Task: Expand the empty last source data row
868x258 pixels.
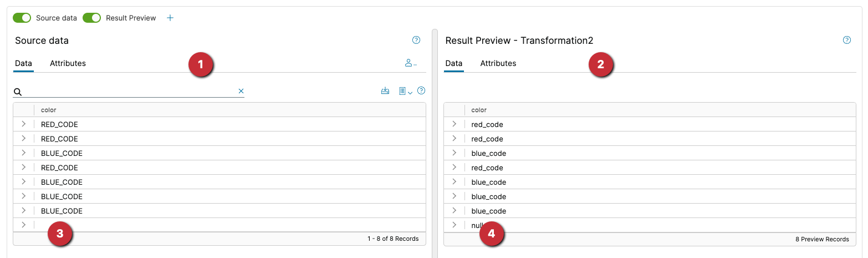Action: click(23, 225)
